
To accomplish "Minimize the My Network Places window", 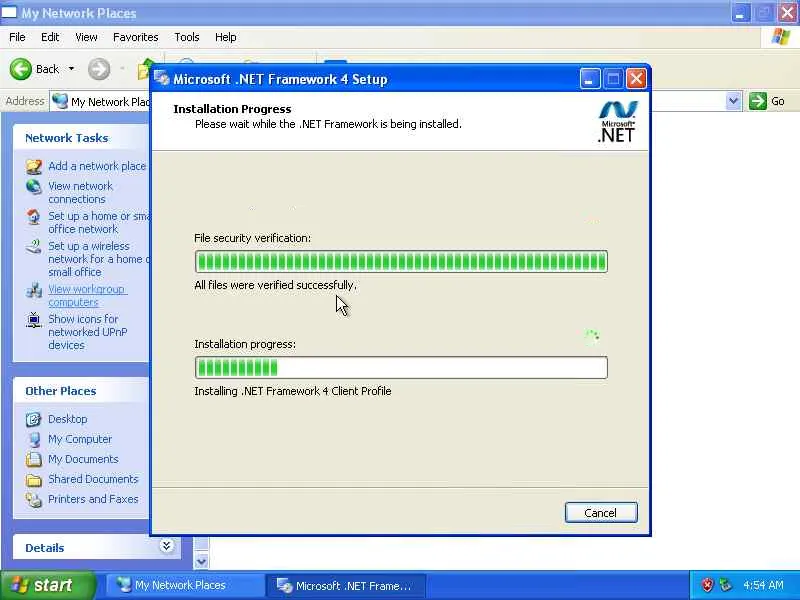I will tap(740, 13).
